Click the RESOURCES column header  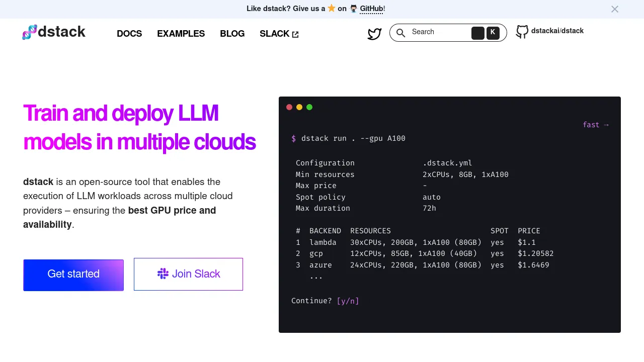[370, 231]
